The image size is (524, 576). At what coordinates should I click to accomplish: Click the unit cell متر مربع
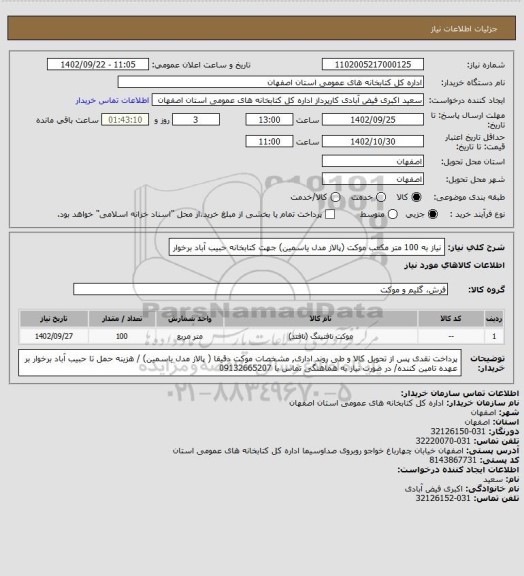click(190, 336)
